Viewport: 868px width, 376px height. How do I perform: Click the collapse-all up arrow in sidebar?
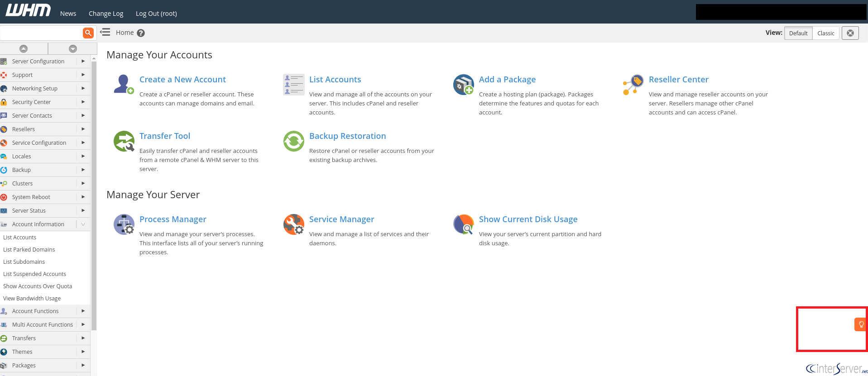point(24,48)
